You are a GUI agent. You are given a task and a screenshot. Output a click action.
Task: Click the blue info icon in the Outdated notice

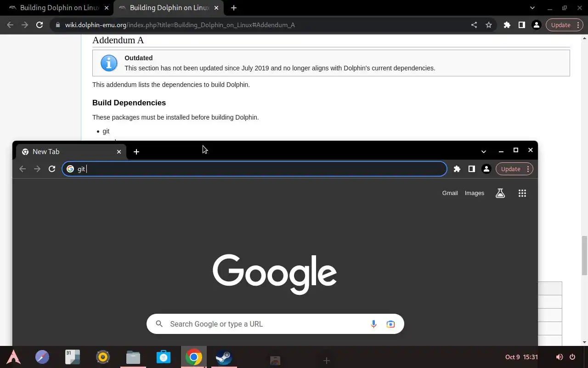coord(109,63)
